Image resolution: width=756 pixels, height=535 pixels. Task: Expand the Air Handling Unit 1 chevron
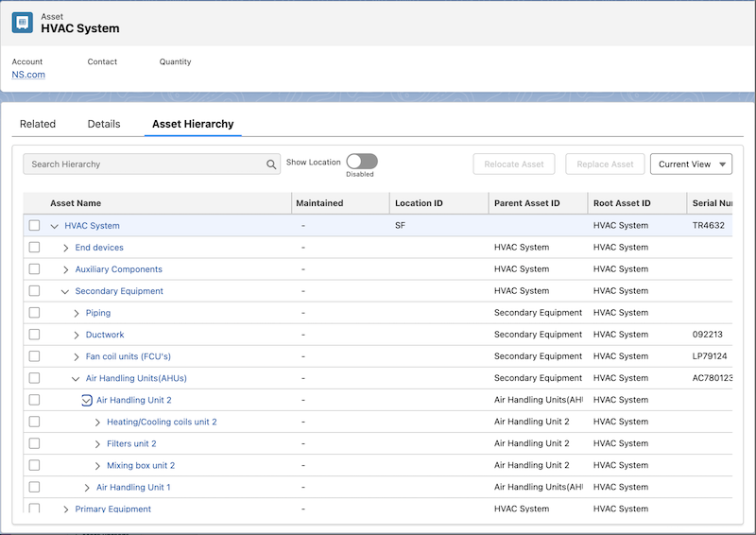click(87, 488)
